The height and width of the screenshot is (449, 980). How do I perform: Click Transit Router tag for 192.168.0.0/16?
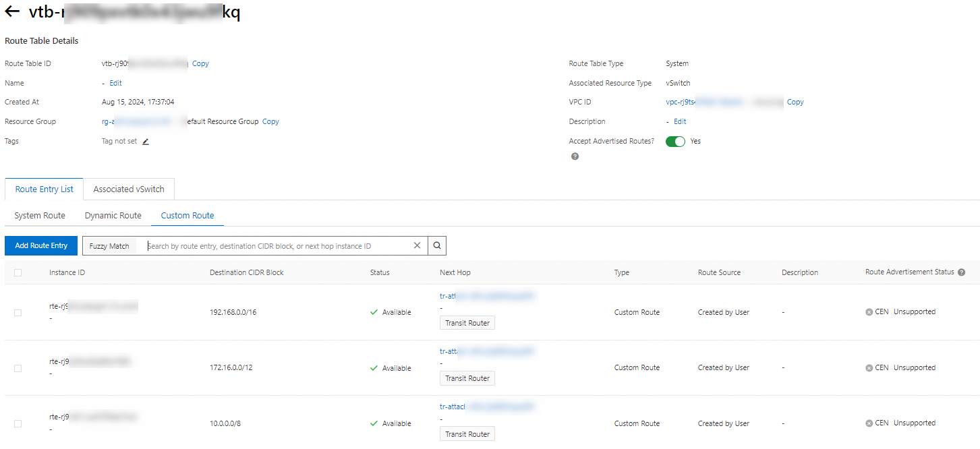point(467,323)
